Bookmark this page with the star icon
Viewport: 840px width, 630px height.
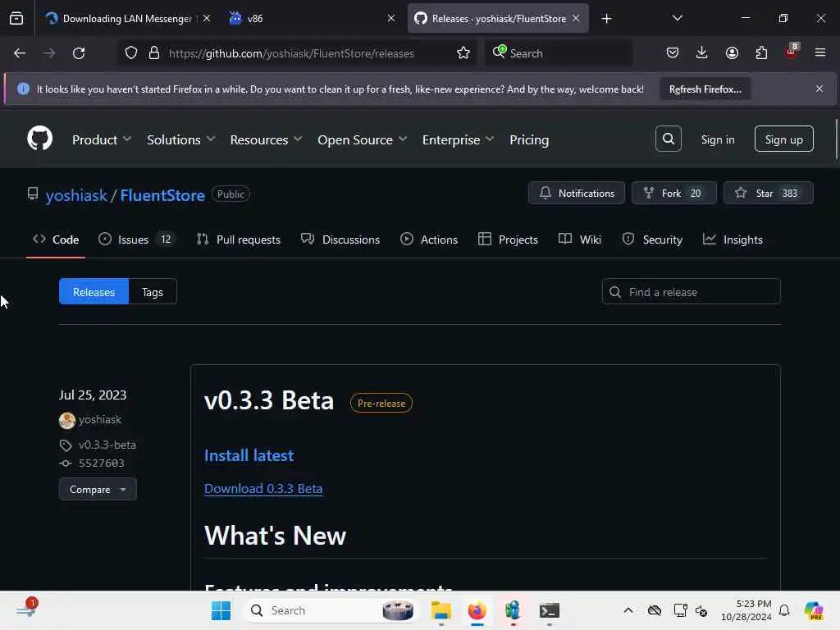463,53
